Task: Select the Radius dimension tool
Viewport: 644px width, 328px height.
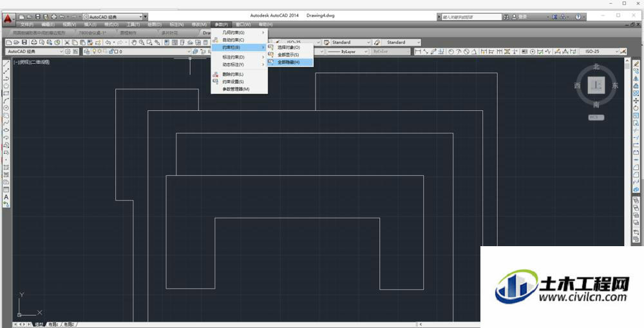Action: pyautogui.click(x=451, y=52)
